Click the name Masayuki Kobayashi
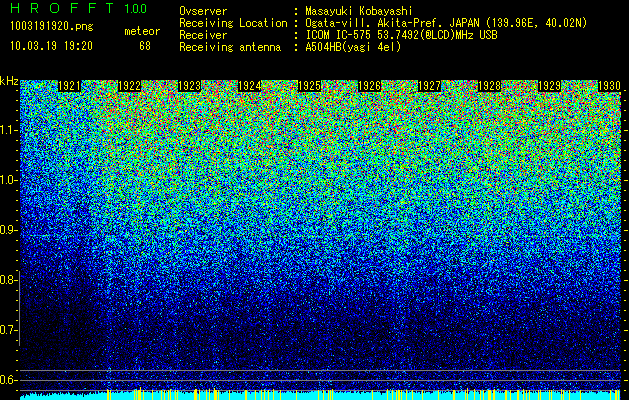 coord(359,11)
